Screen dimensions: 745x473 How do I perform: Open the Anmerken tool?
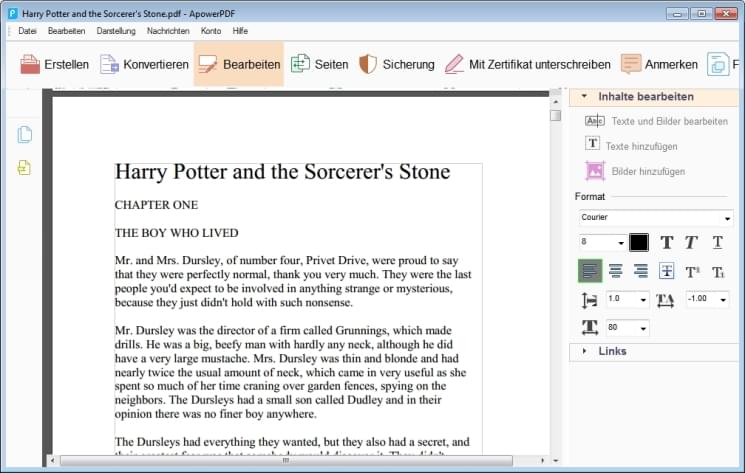point(659,64)
